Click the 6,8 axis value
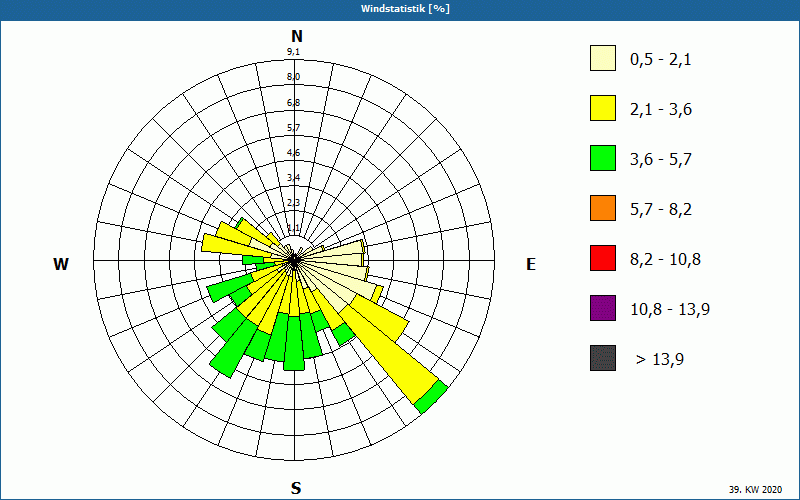Screen dimensions: 800x500 [x=293, y=103]
